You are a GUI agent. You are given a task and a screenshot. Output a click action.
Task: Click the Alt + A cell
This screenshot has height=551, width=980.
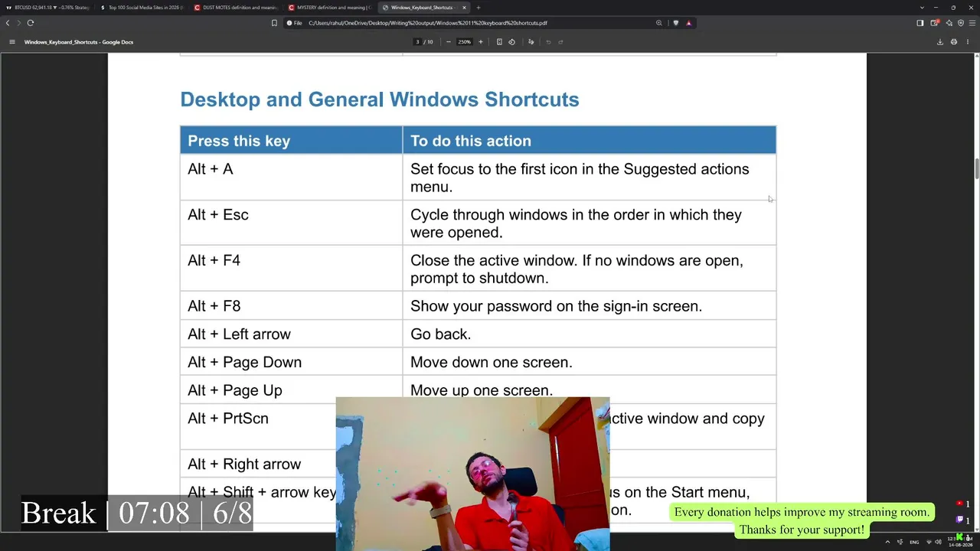(x=291, y=178)
